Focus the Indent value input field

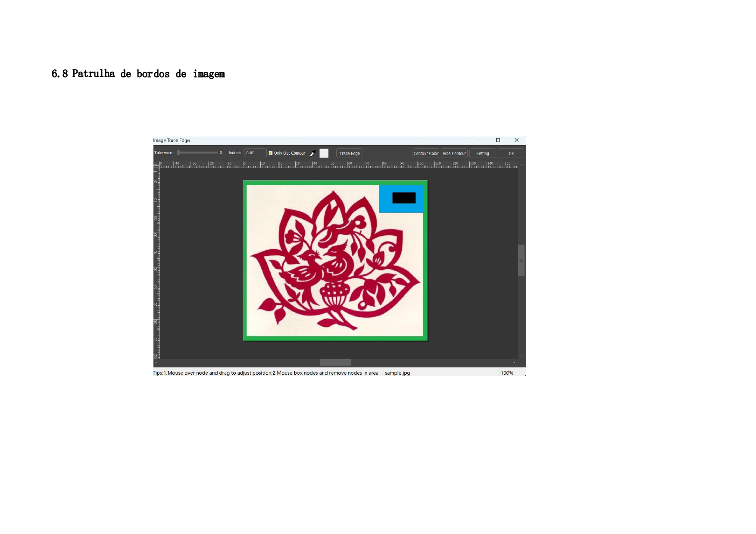[255, 153]
